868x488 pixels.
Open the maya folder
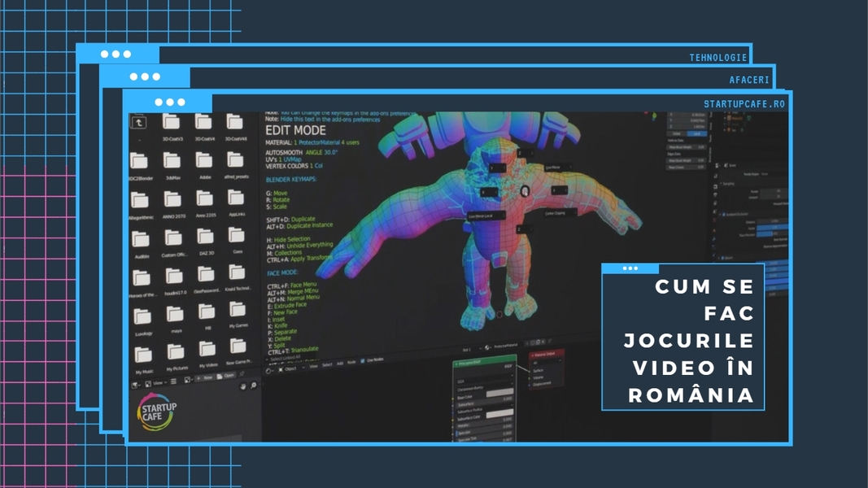(173, 314)
